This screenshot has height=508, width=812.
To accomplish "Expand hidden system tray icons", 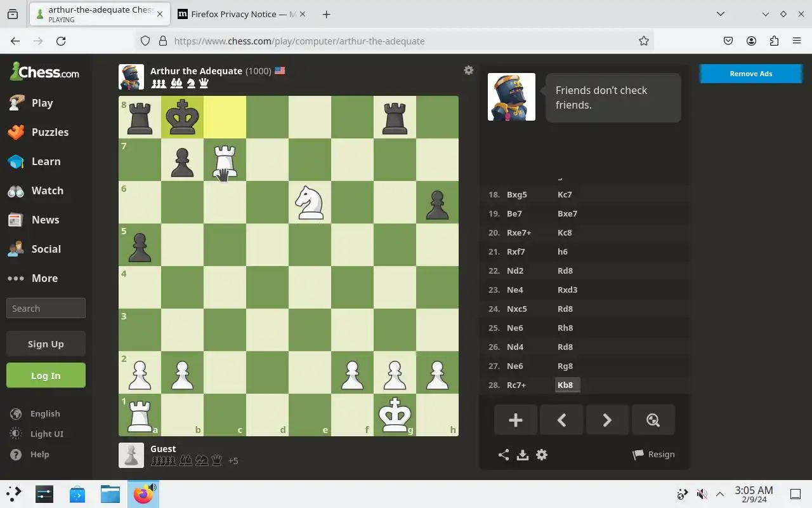I will [720, 494].
